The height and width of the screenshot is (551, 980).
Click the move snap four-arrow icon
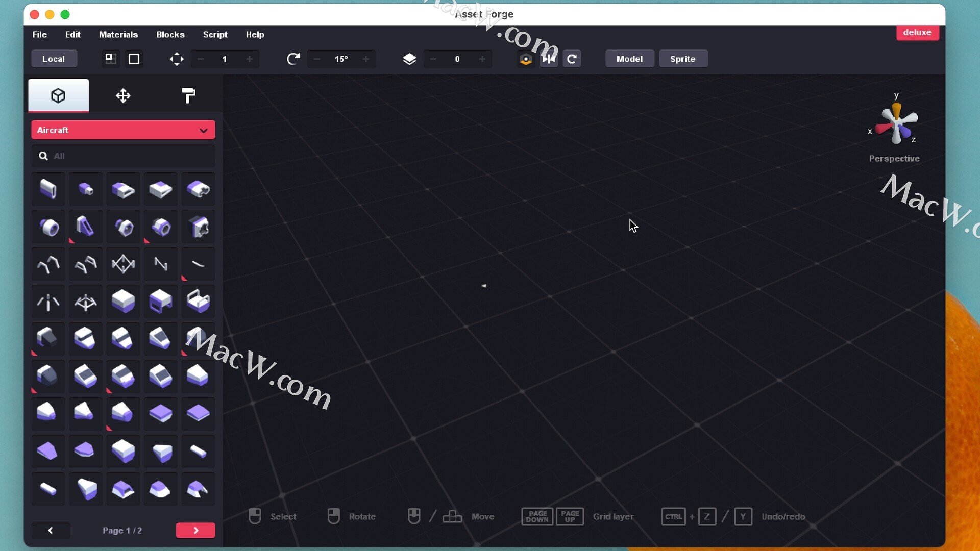(177, 59)
